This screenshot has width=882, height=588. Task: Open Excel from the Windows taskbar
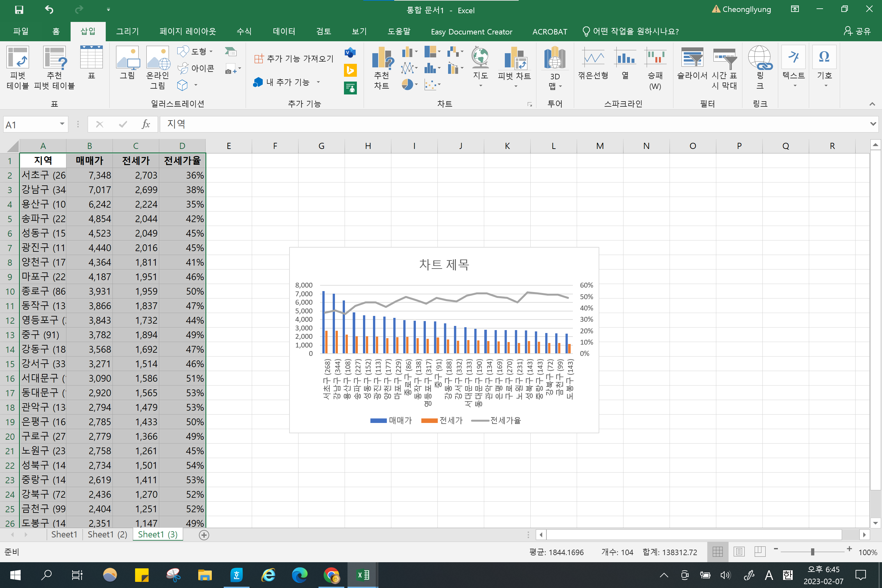(363, 574)
